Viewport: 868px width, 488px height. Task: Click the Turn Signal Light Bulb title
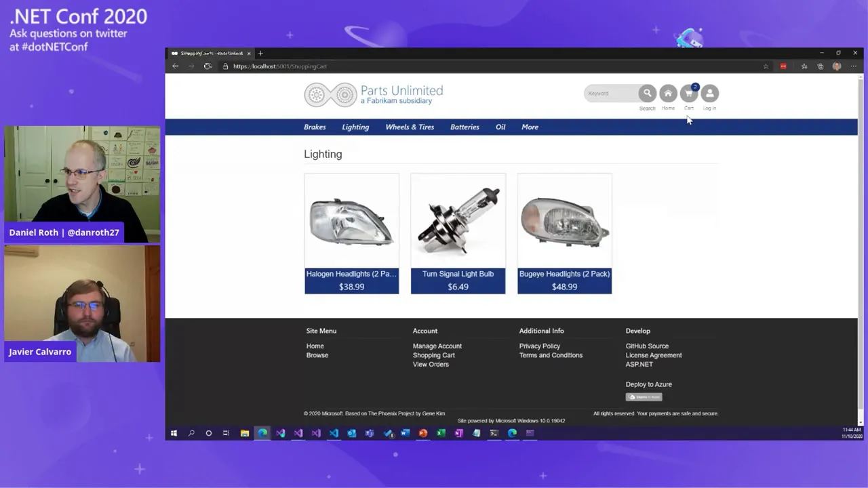458,274
